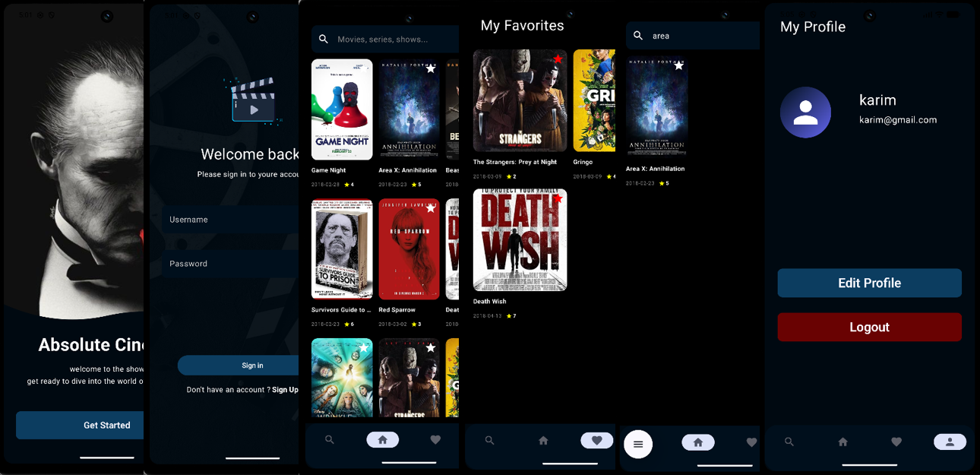Tap the profile avatar icon beside karim

tap(805, 112)
